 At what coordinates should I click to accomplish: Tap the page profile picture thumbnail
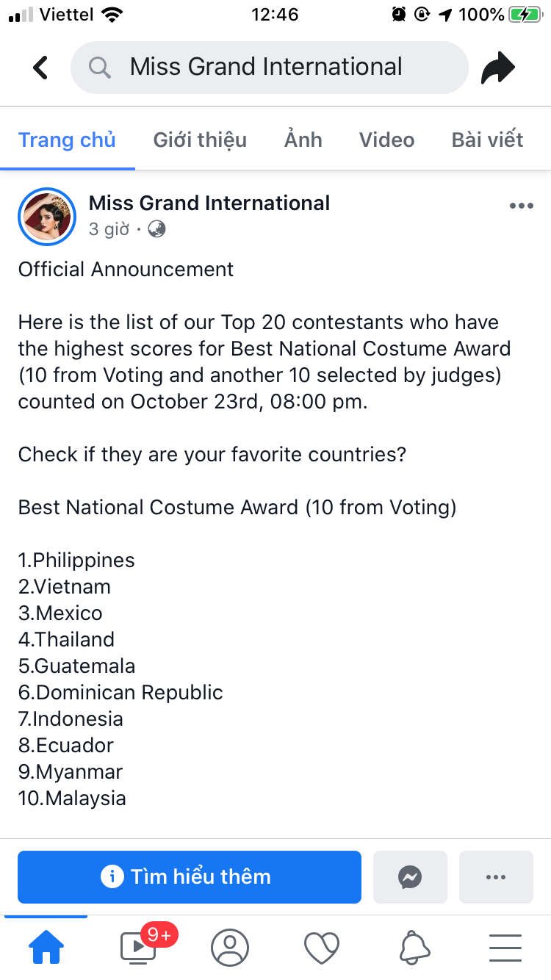click(47, 216)
